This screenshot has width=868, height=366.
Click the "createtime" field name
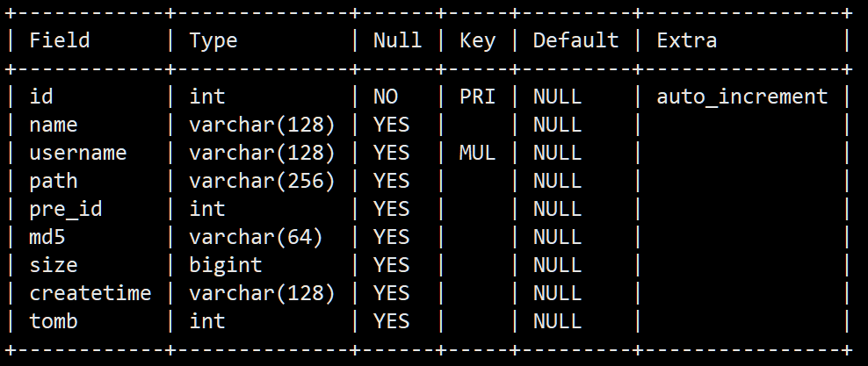click(x=90, y=293)
